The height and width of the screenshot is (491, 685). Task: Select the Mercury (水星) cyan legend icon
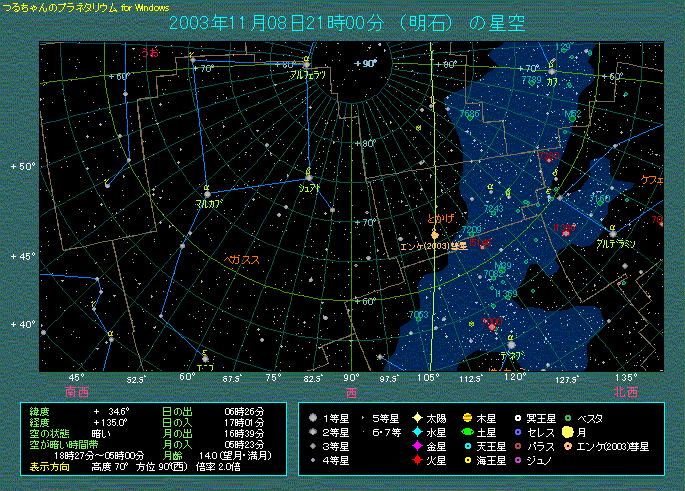point(416,432)
